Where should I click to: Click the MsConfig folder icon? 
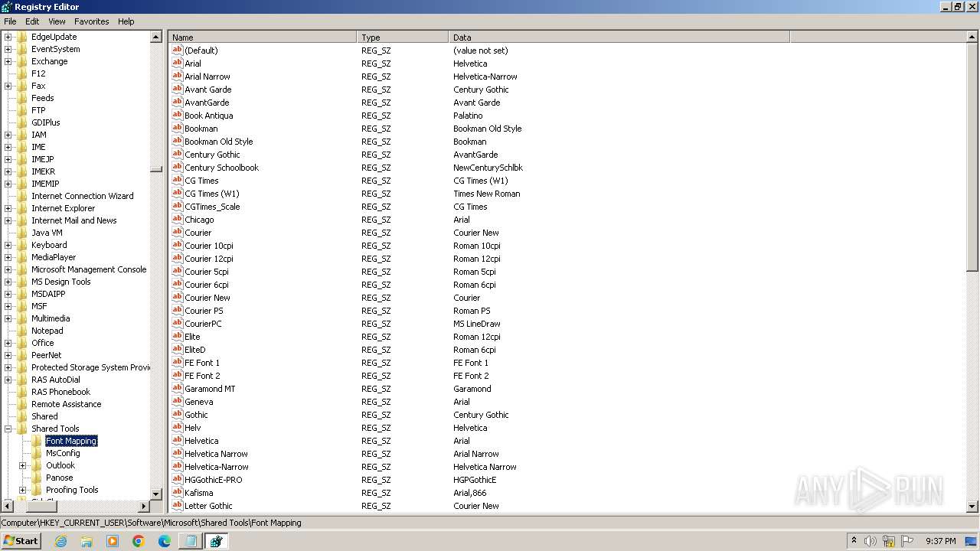point(37,453)
